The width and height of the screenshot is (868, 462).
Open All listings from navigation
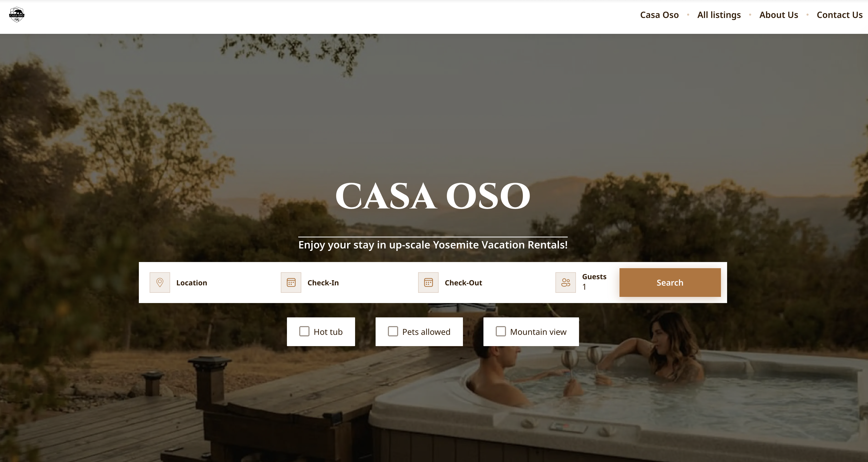point(719,15)
